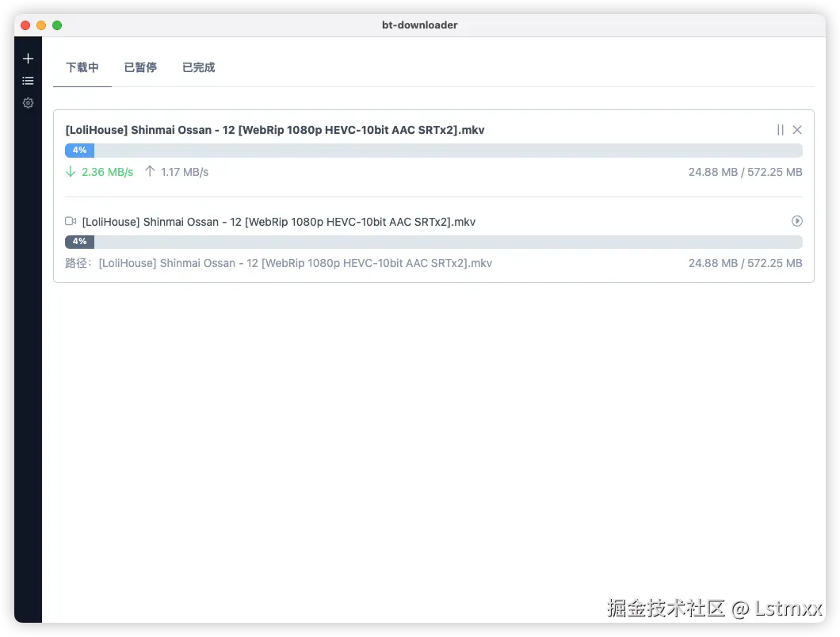Click the video camera icon beside the mkv file
840x637 pixels.
(x=70, y=221)
